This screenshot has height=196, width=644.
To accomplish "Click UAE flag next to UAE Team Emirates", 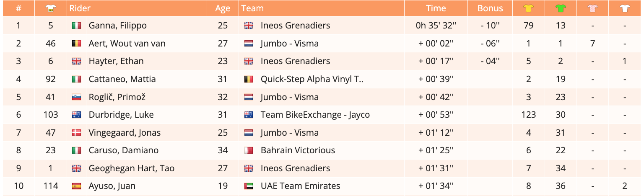I will point(249,186).
